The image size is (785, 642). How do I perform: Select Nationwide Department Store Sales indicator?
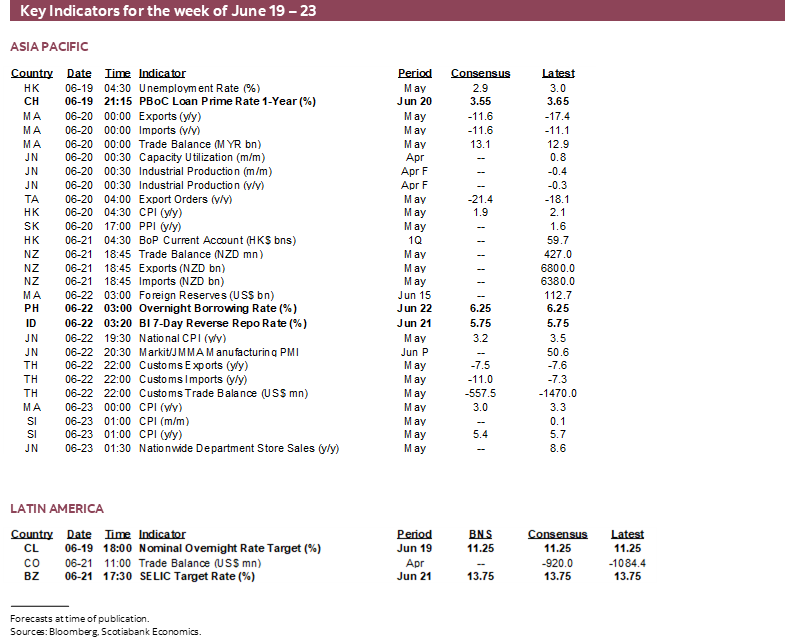pos(239,449)
